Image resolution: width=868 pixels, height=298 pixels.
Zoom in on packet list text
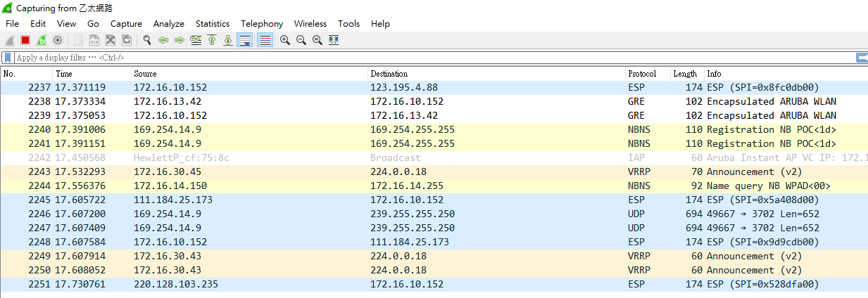(x=285, y=40)
